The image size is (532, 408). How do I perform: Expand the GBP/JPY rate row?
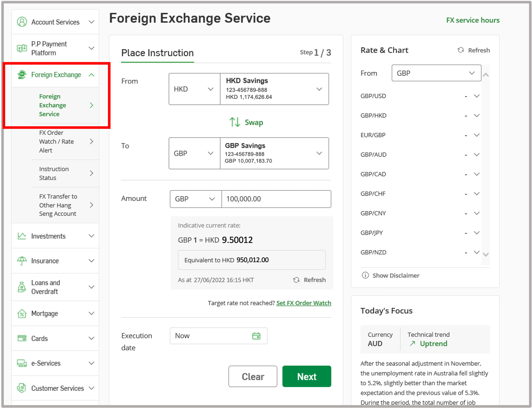[x=476, y=233]
